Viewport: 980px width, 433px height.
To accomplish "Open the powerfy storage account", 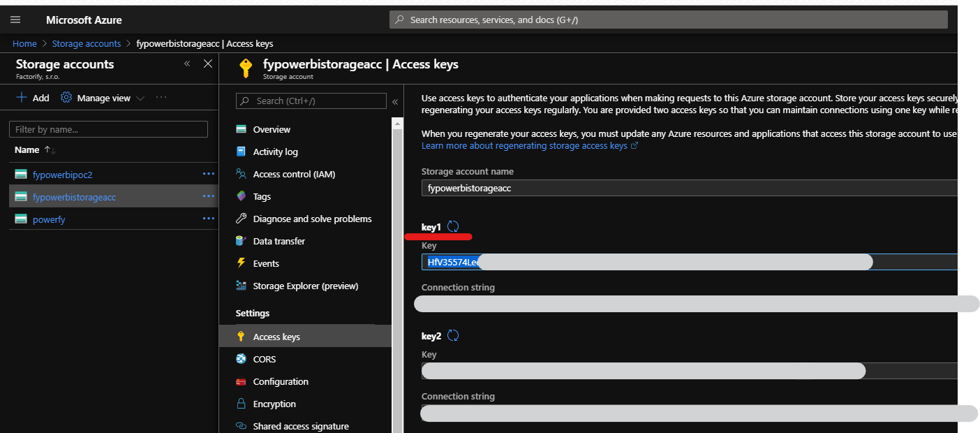I will 49,219.
